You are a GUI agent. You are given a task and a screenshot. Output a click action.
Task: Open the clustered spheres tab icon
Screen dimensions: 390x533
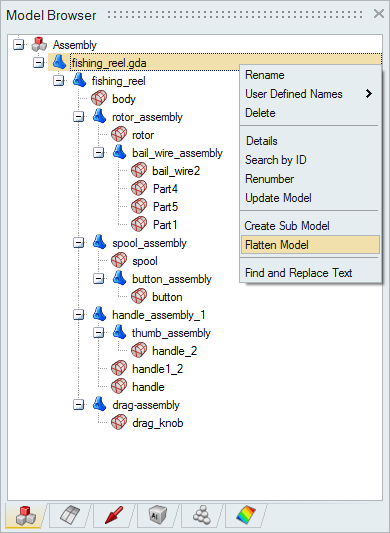202,515
